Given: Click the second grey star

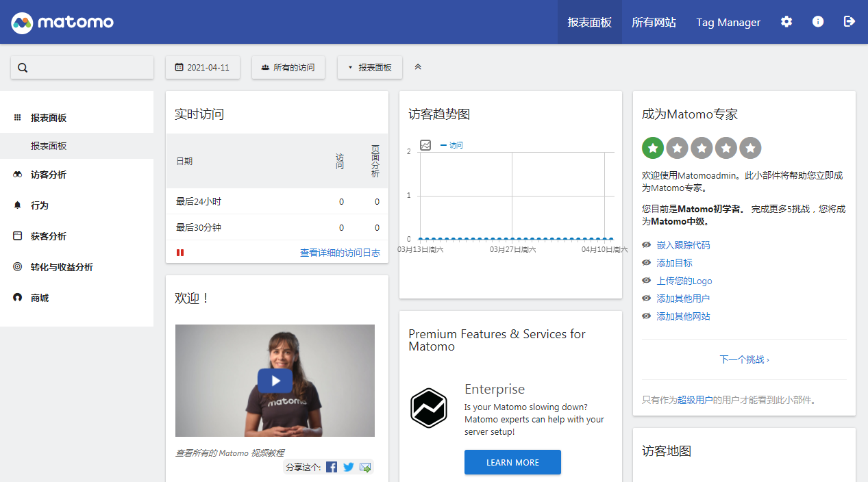Looking at the screenshot, I should [677, 148].
